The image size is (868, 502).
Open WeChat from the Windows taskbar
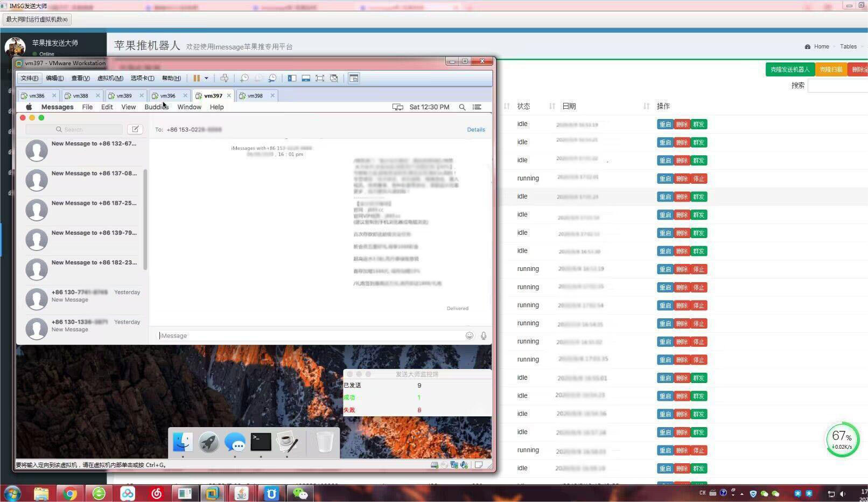click(x=300, y=493)
